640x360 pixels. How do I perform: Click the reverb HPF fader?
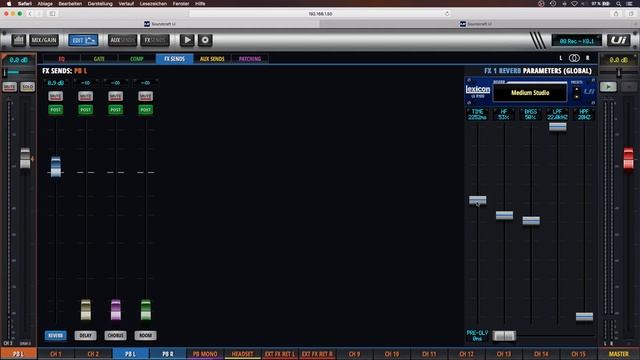pyautogui.click(x=584, y=316)
